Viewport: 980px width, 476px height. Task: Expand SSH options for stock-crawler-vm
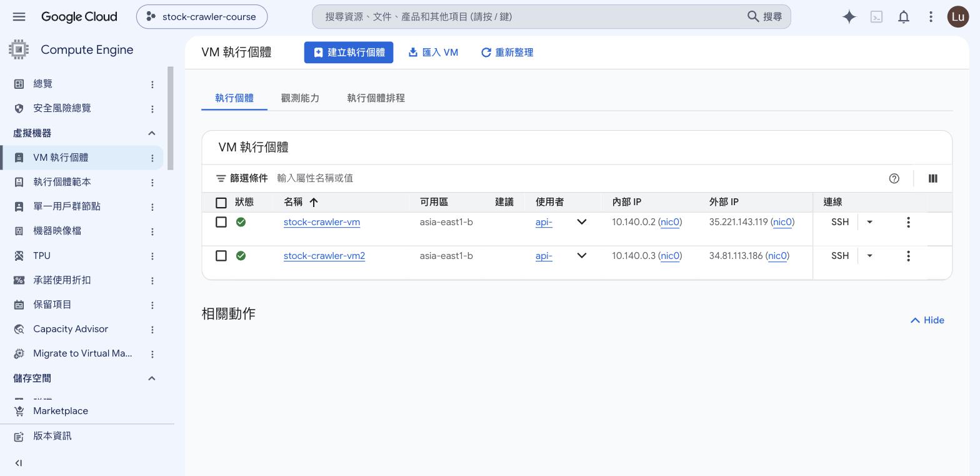click(869, 222)
